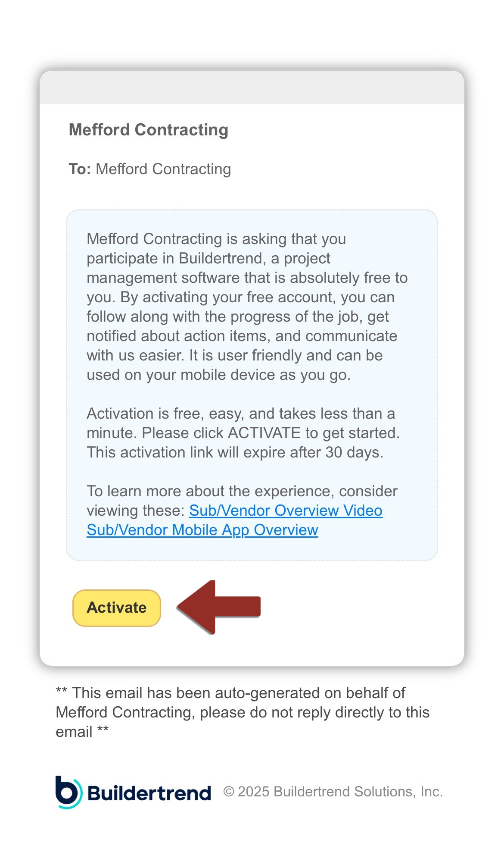The width and height of the screenshot is (504, 852).
Task: Click the "used on your mobile device" line
Action: click(218, 375)
